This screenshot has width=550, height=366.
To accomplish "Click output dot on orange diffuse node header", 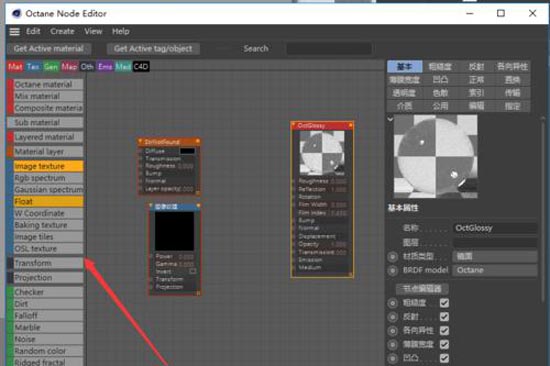I will [x=198, y=141].
